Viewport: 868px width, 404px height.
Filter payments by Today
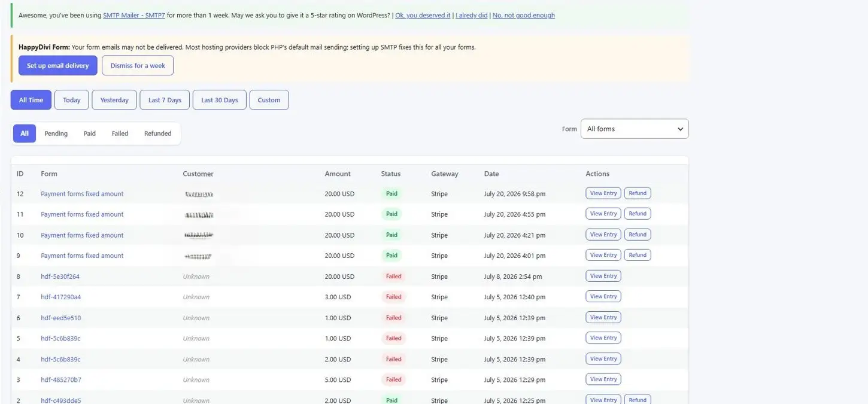point(72,100)
